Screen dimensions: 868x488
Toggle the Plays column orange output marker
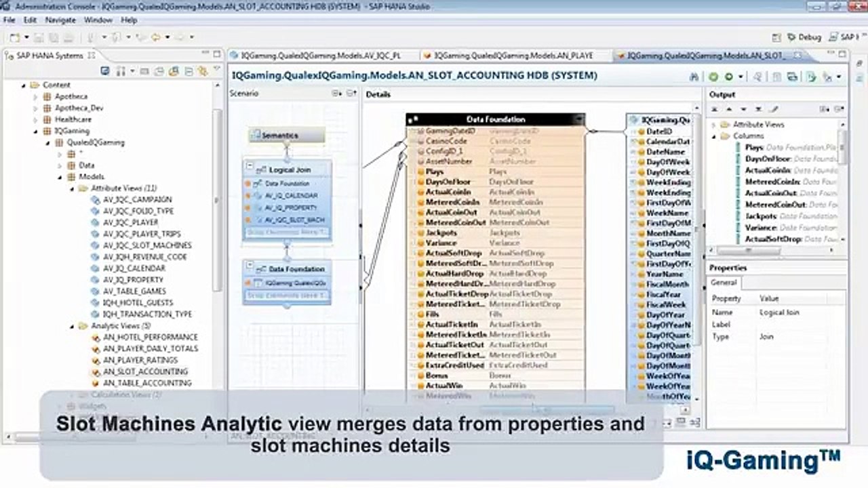coord(420,172)
